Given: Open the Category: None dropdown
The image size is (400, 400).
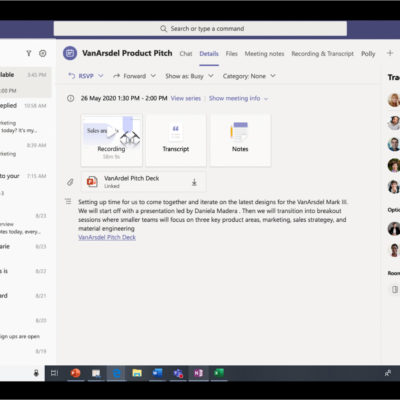Looking at the screenshot, I should pos(249,76).
